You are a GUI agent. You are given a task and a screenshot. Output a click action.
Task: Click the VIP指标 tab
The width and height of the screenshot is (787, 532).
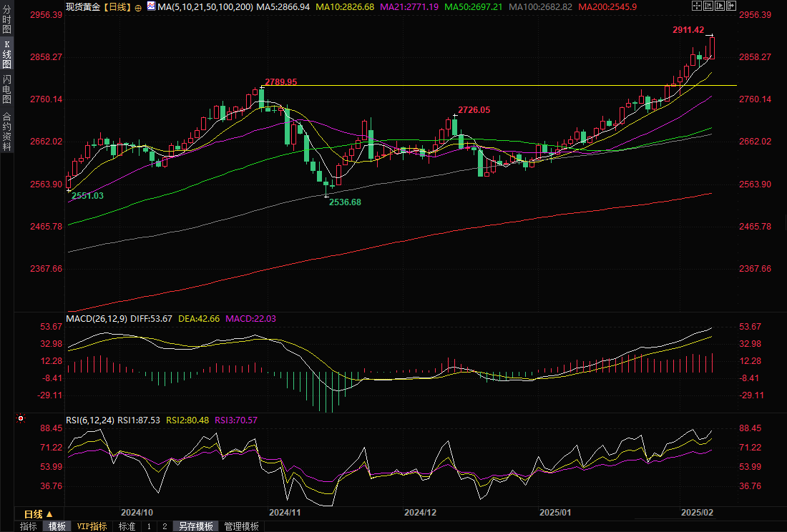click(92, 526)
